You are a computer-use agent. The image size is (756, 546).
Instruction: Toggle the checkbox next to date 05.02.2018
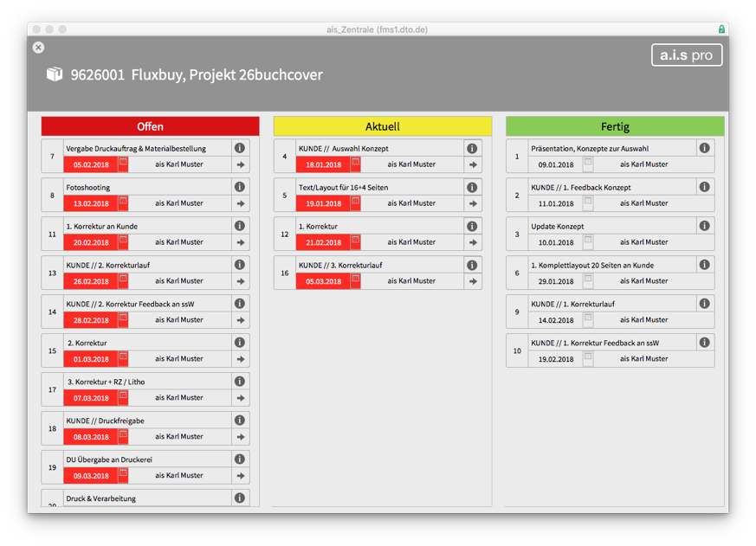click(124, 164)
